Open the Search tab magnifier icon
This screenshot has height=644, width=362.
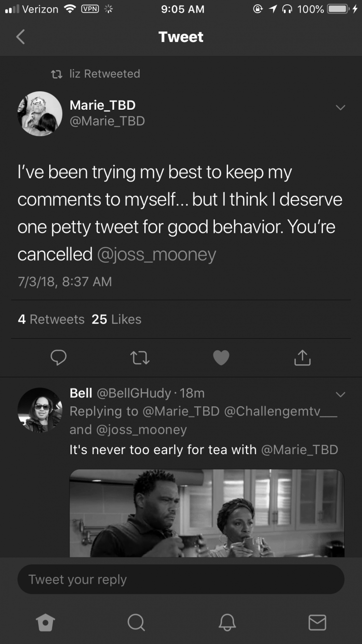point(136,622)
